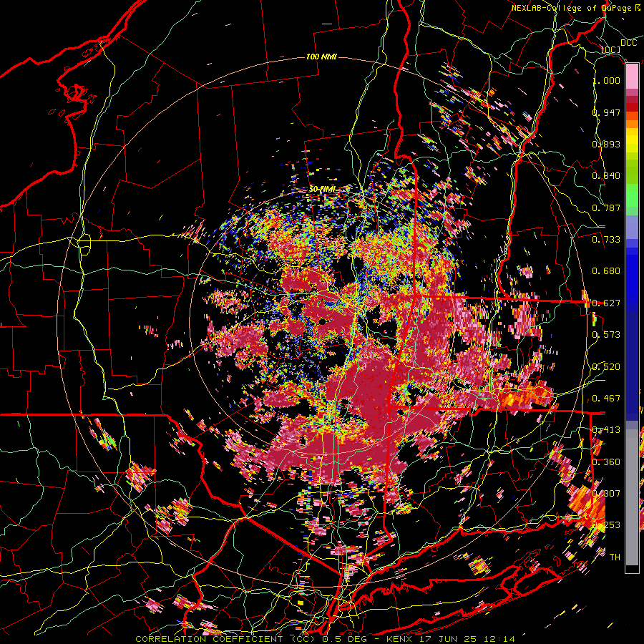Click the 1.000 scale value

coord(606,80)
